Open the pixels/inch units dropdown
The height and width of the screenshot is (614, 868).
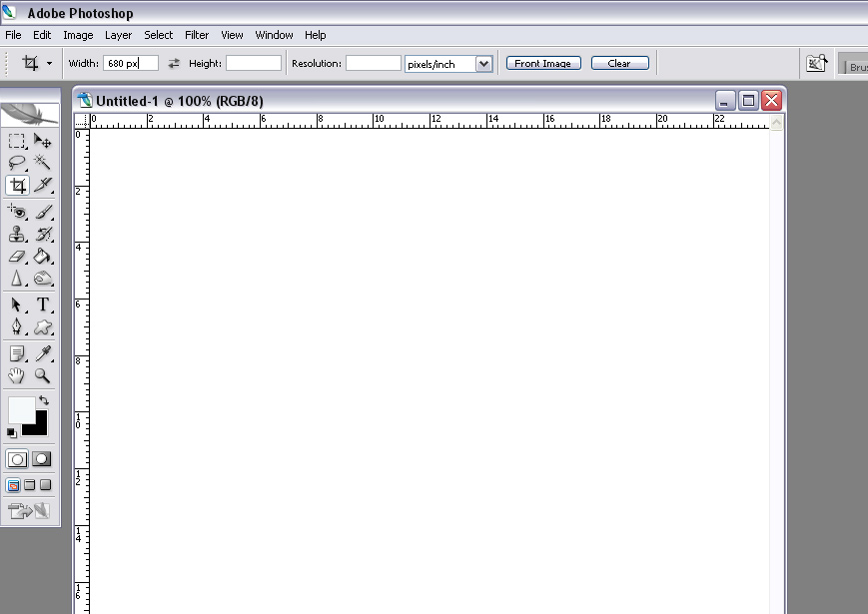[x=483, y=64]
